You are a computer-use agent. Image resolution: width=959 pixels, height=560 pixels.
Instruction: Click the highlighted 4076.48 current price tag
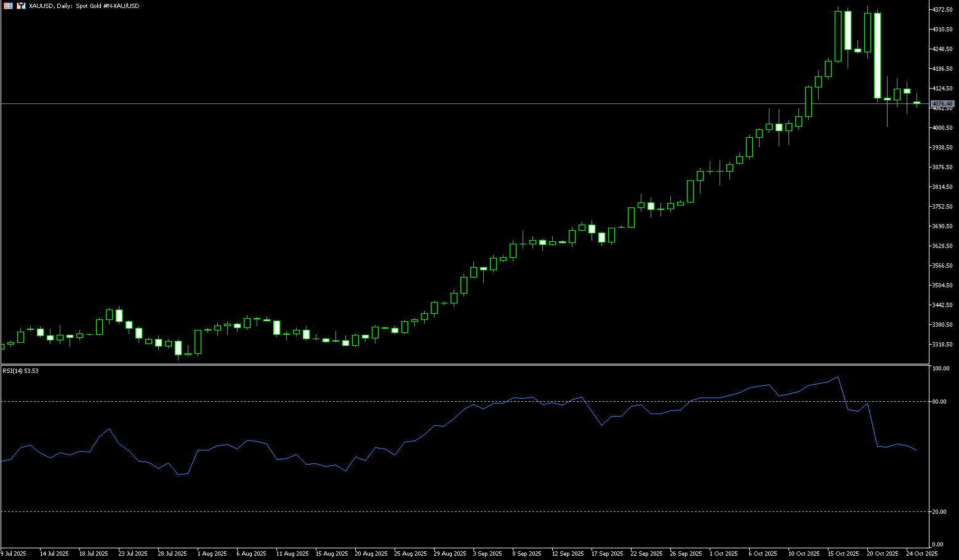[942, 103]
